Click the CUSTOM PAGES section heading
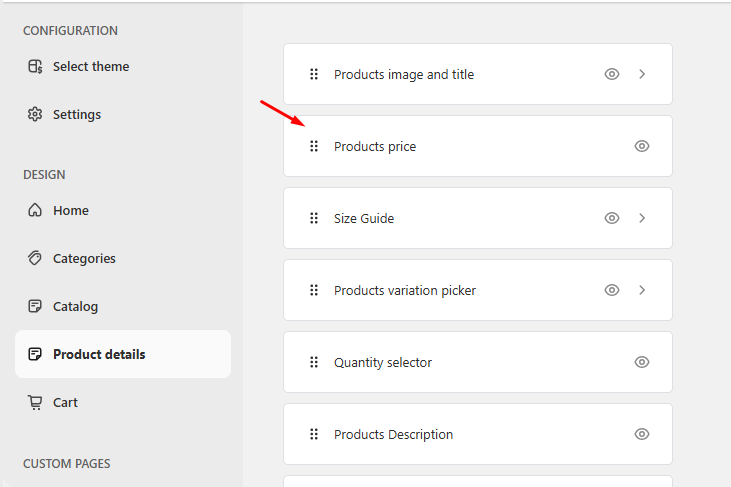This screenshot has height=487, width=731. 67,464
